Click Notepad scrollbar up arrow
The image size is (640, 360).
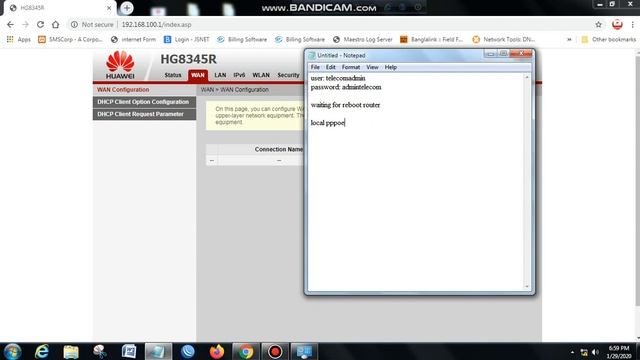[527, 77]
